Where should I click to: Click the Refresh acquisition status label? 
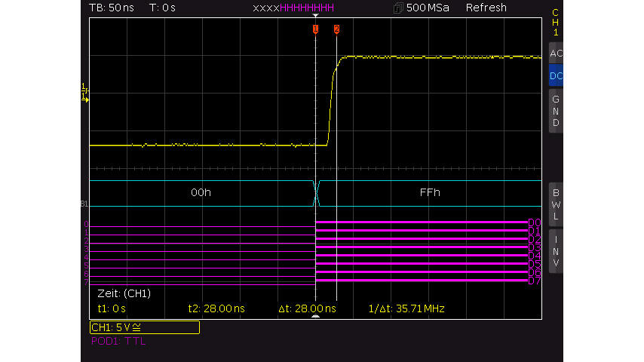(486, 8)
